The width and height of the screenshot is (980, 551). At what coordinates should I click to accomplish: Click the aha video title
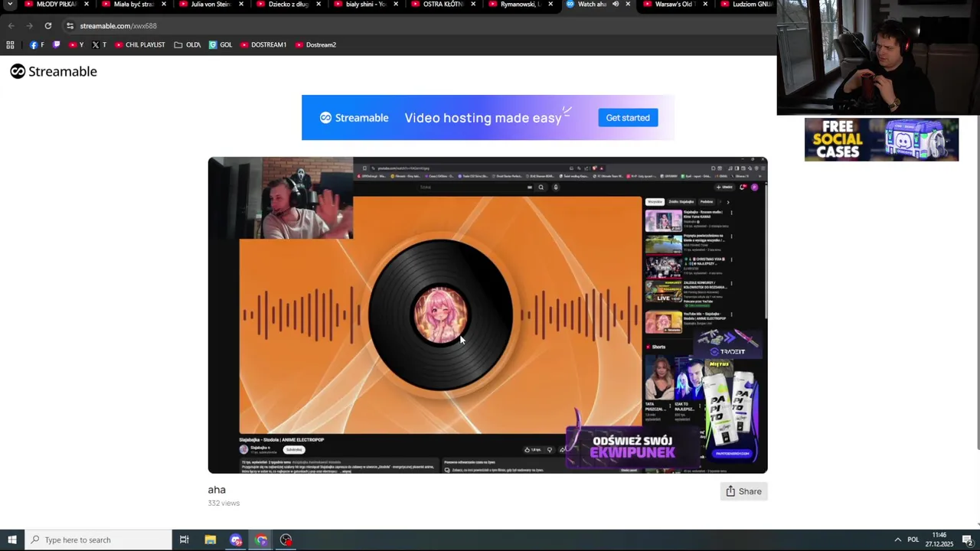[x=217, y=490]
